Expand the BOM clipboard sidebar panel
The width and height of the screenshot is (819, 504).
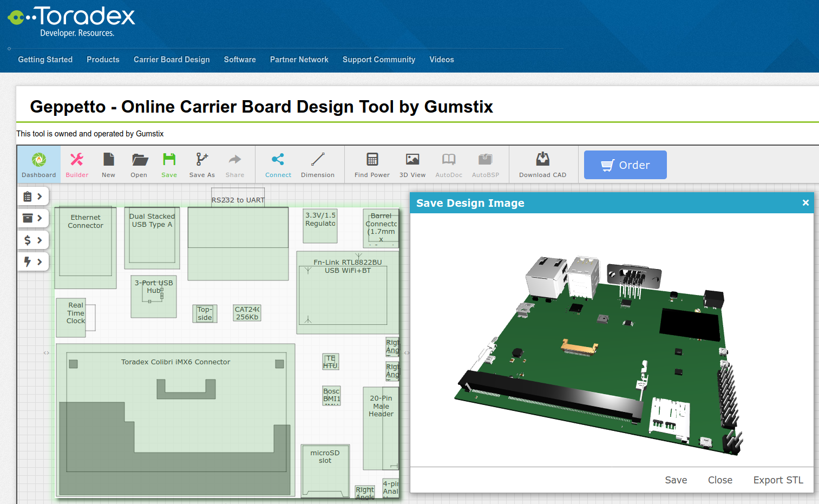[32, 196]
